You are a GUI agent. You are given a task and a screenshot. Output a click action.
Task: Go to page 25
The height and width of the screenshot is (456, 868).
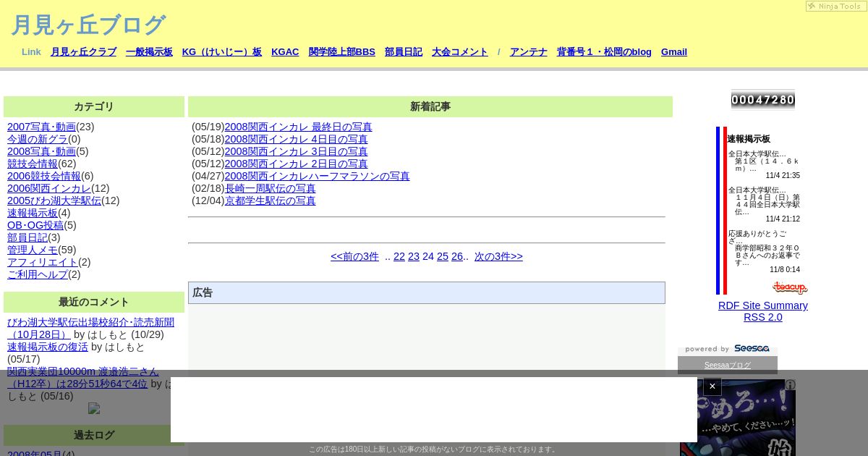[443, 256]
